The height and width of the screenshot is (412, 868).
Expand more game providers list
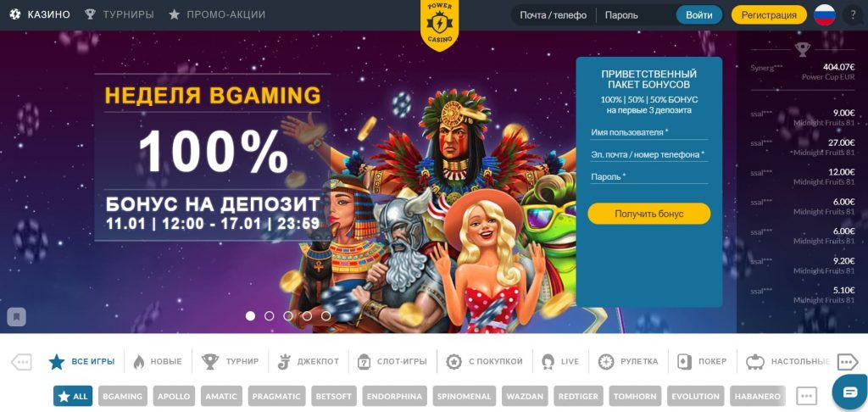tap(807, 396)
